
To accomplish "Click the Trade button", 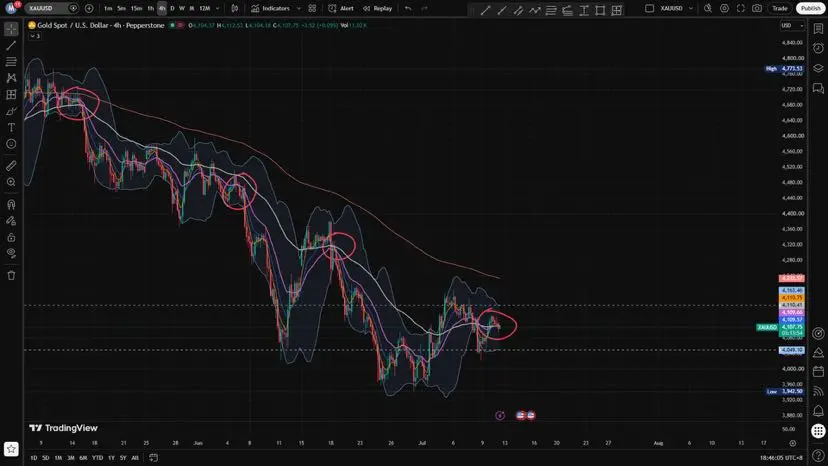I will click(780, 8).
